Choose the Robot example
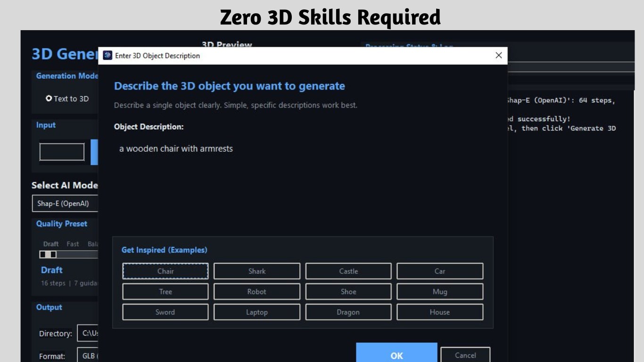 (x=257, y=292)
